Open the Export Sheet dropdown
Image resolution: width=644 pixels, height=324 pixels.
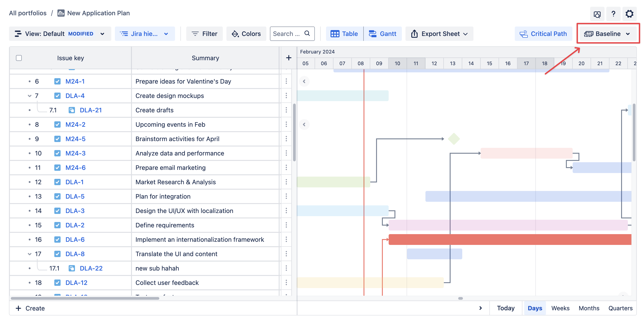[x=439, y=34]
